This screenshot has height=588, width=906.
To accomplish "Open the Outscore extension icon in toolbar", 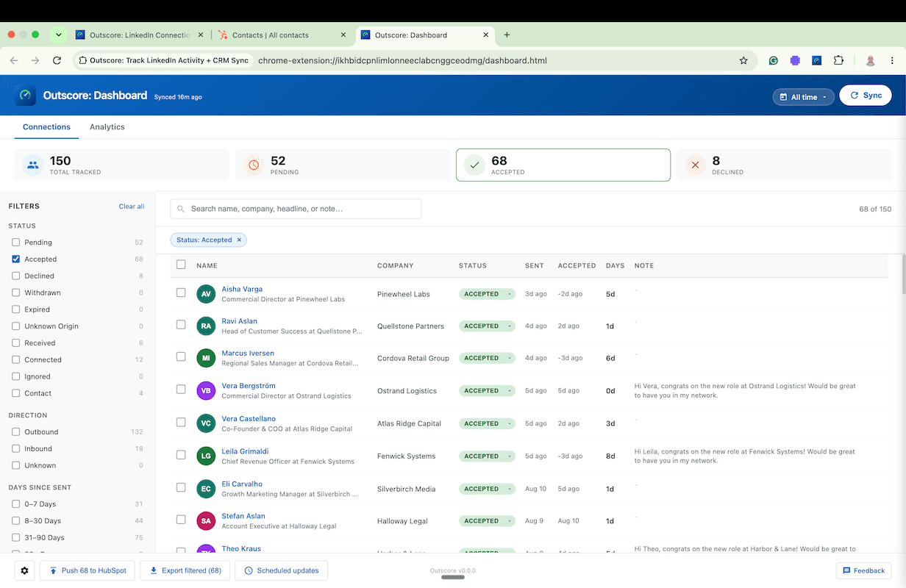I will pyautogui.click(x=816, y=60).
